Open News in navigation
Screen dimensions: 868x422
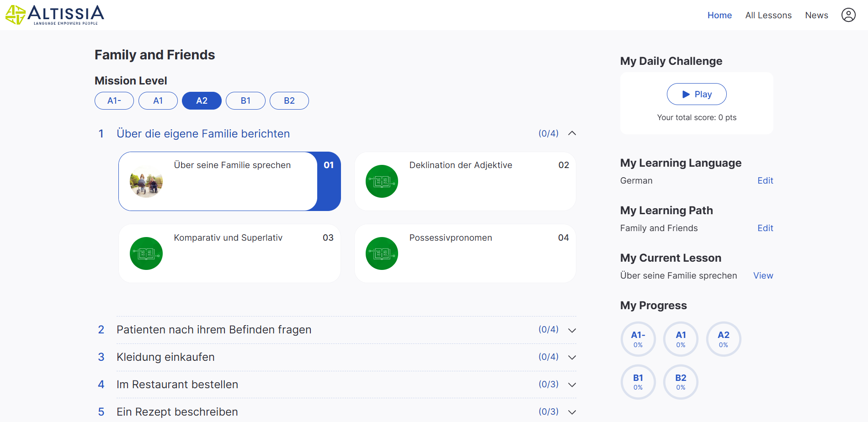click(816, 15)
